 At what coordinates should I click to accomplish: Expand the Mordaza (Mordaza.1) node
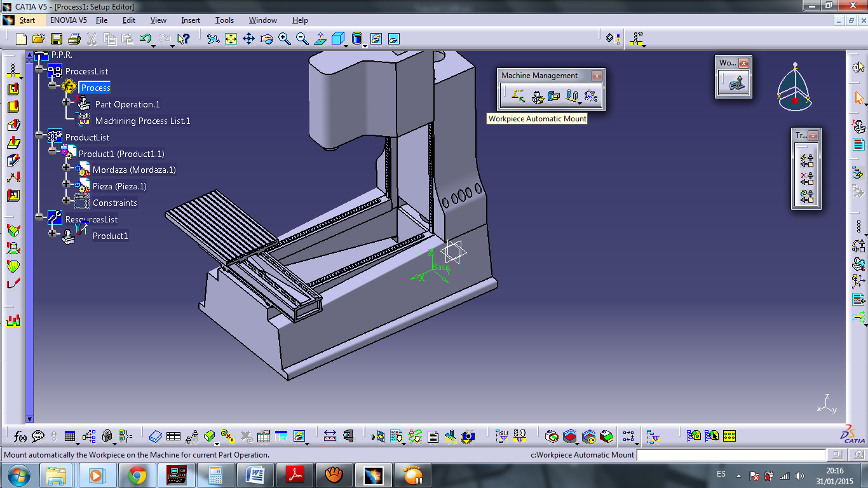(x=66, y=167)
